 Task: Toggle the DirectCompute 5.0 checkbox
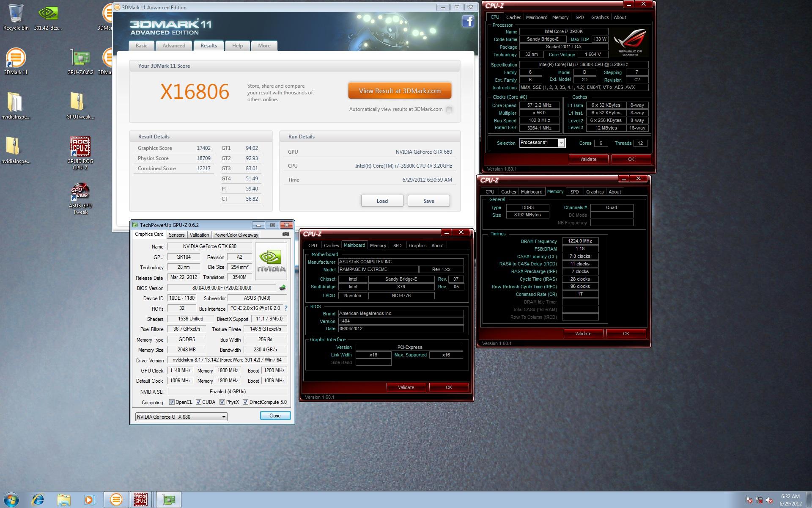(245, 402)
